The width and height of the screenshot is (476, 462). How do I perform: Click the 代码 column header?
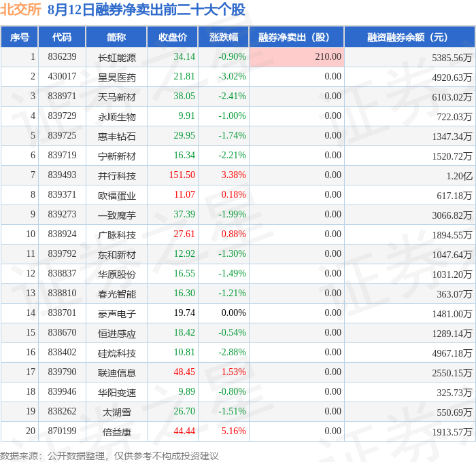pyautogui.click(x=62, y=37)
